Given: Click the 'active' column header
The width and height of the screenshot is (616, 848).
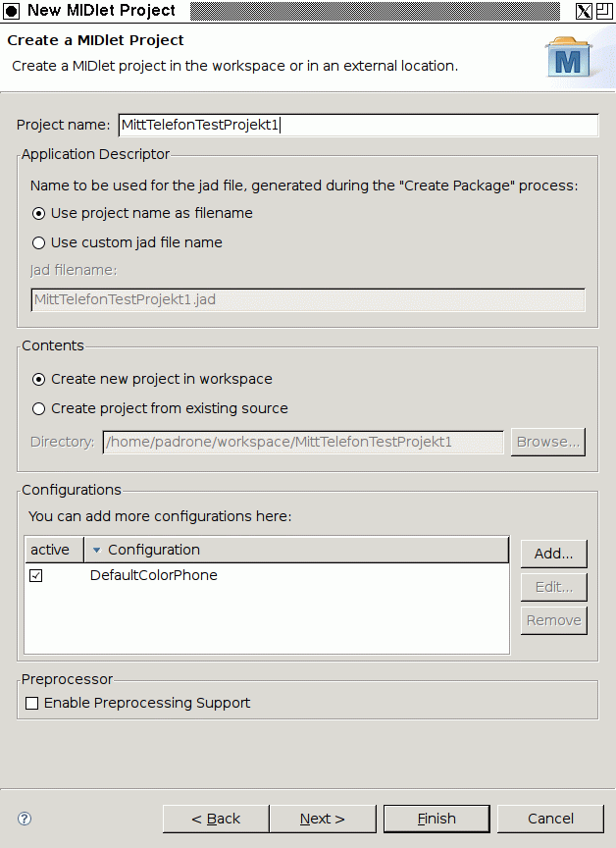Looking at the screenshot, I should [55, 550].
